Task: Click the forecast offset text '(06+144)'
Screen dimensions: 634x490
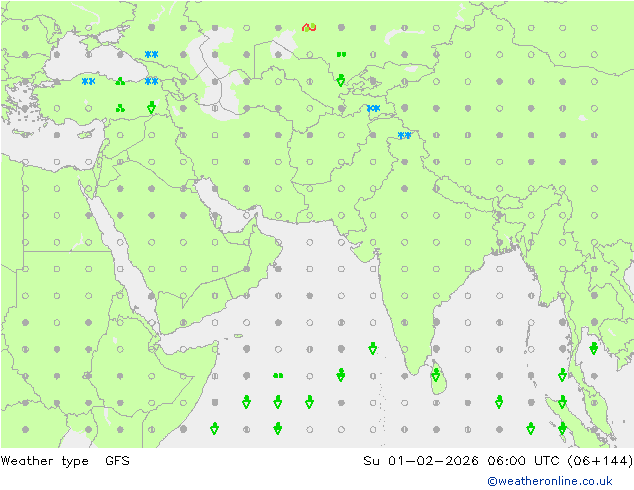Action: point(600,461)
